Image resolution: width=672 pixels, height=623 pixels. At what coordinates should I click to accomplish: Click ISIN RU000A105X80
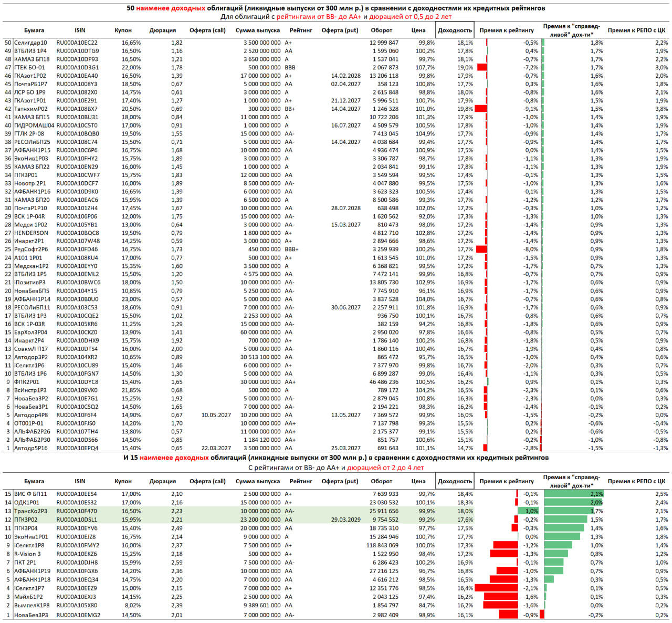(x=77, y=606)
